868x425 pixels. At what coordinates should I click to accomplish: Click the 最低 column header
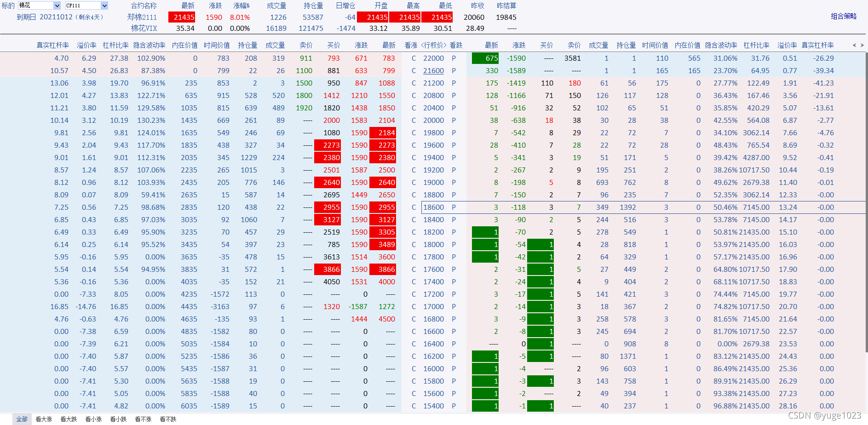pyautogui.click(x=445, y=6)
